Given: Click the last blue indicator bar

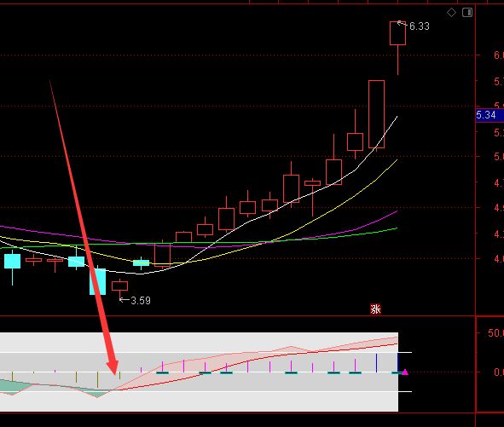Looking at the screenshot, I should 397,362.
